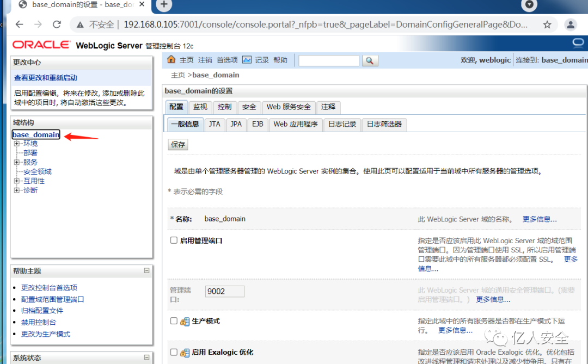Click 查看更改和重新启动 link
588x364 pixels.
point(45,78)
